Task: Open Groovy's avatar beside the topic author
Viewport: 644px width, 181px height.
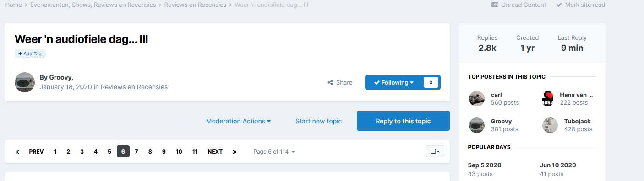Action: [x=25, y=82]
